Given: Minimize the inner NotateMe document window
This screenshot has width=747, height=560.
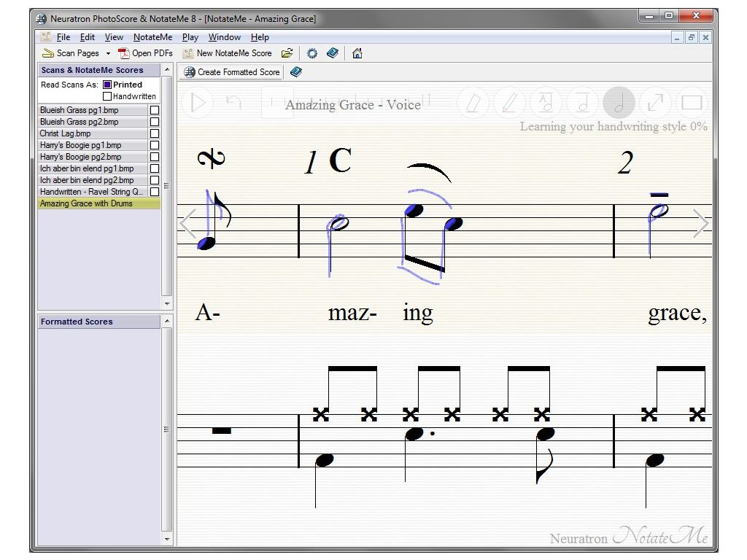Looking at the screenshot, I should pyautogui.click(x=677, y=37).
